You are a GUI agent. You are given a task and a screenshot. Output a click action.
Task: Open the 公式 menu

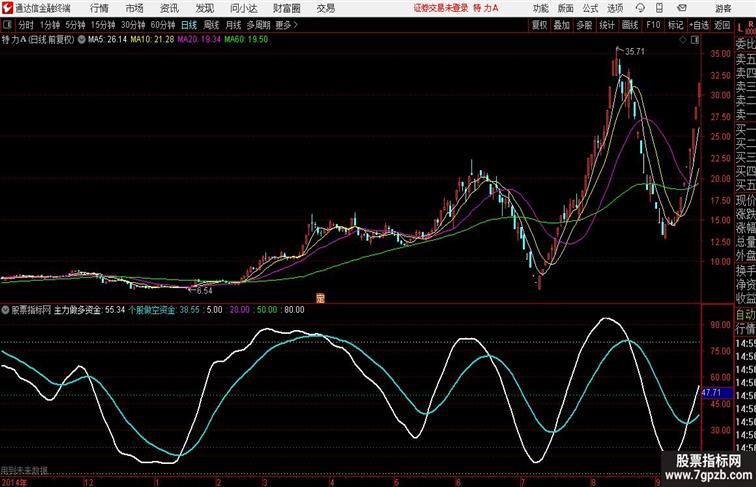[590, 8]
